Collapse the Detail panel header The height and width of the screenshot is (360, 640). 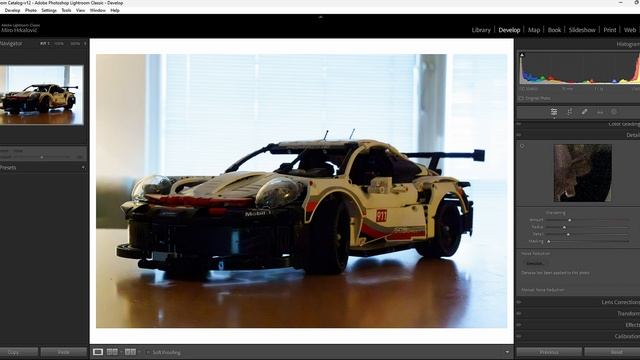tap(633, 135)
